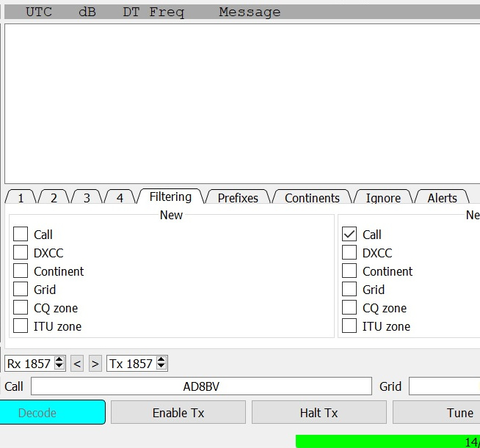Screen dimensions: 480x448
Task: Increase the Tx 1857 frequency with up arrow
Action: point(161,359)
